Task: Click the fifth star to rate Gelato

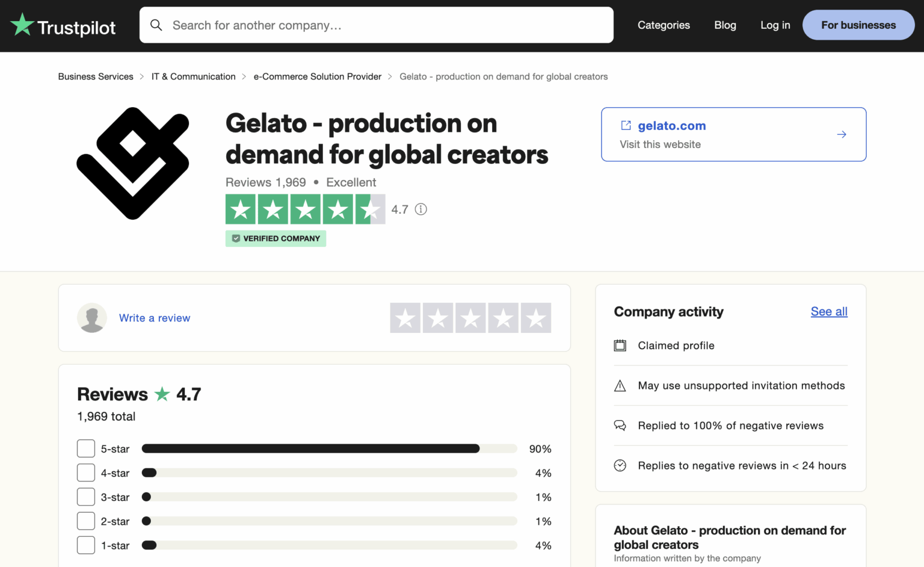Action: click(535, 318)
